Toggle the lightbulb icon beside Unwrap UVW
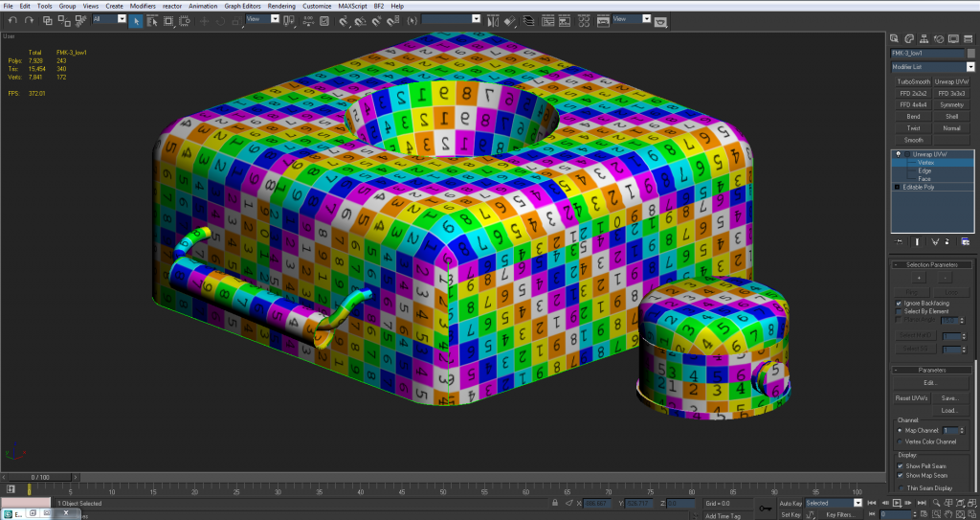 point(898,154)
